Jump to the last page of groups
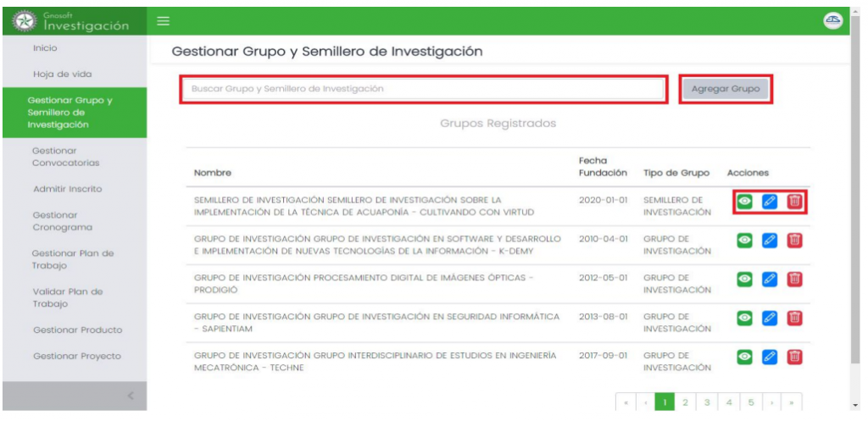Image resolution: width=868 pixels, height=421 pixels. coord(792,402)
